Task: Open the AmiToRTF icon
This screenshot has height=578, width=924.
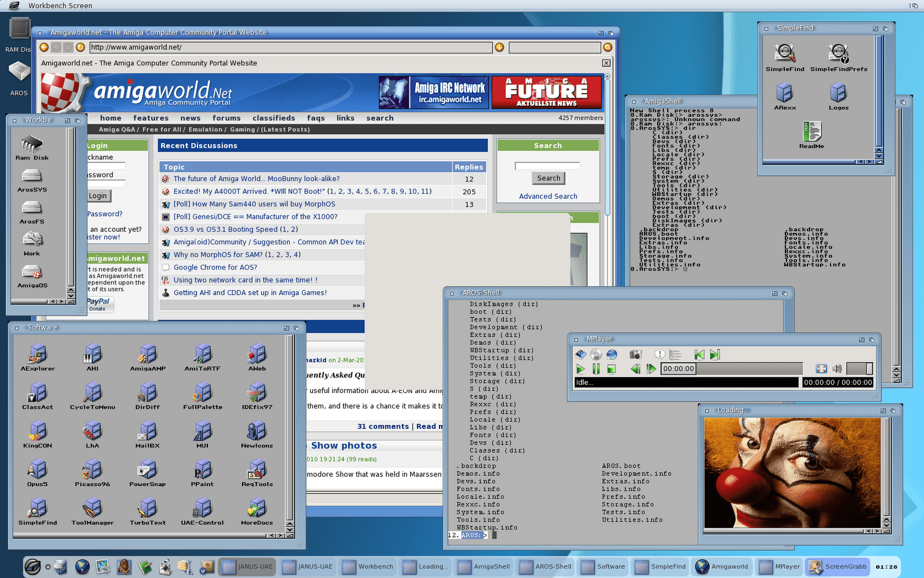Action: coord(202,357)
